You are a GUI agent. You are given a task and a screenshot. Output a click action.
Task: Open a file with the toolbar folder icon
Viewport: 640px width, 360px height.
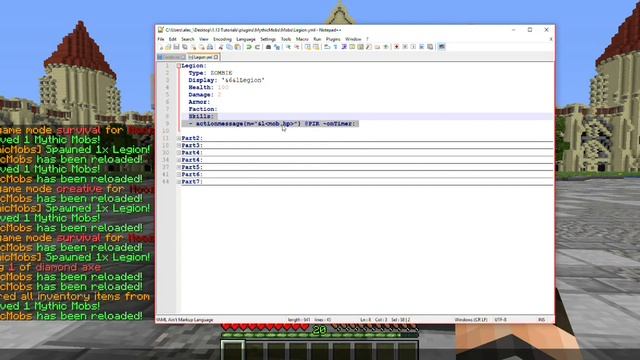168,47
